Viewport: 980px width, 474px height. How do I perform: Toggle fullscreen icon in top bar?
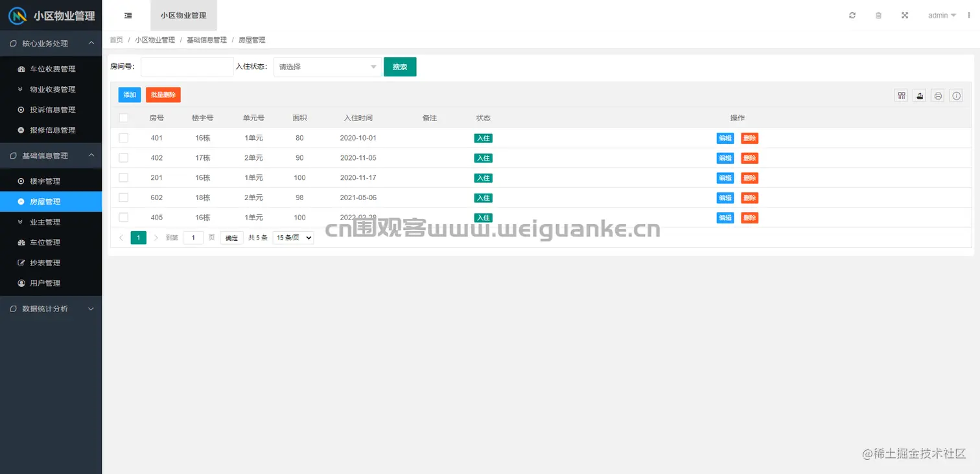[905, 16]
